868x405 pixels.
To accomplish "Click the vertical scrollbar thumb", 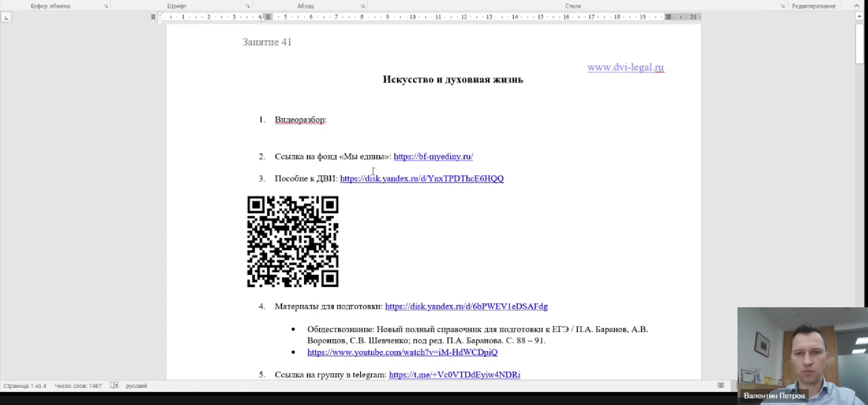I will [x=859, y=44].
